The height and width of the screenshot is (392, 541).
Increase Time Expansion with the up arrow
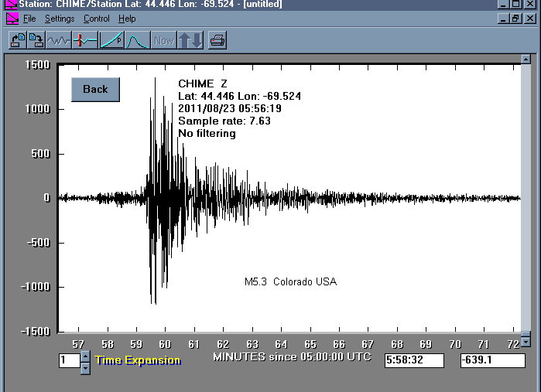tap(85, 356)
